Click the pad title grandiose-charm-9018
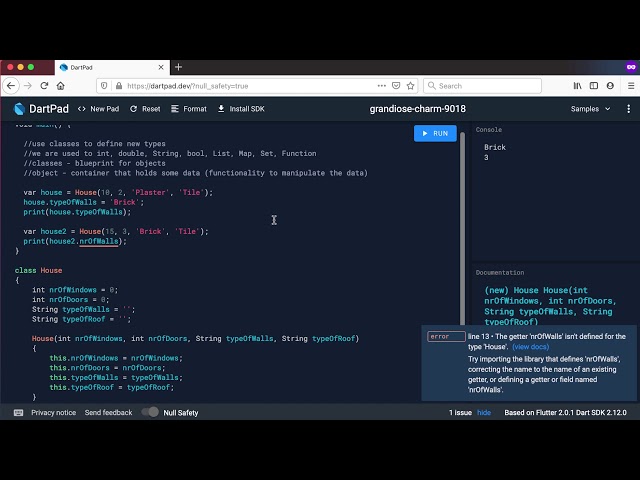 click(x=418, y=109)
